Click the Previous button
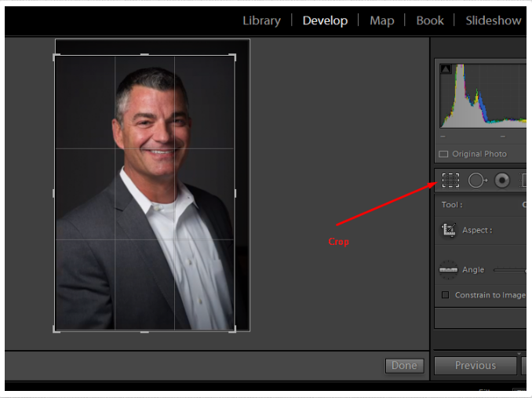 [x=476, y=366]
